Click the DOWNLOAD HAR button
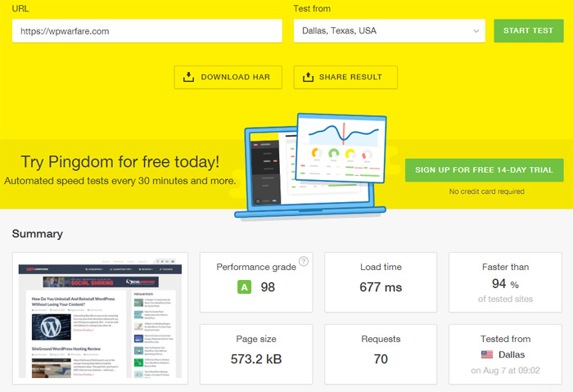Viewport: 573px width, 392px height. tap(228, 77)
